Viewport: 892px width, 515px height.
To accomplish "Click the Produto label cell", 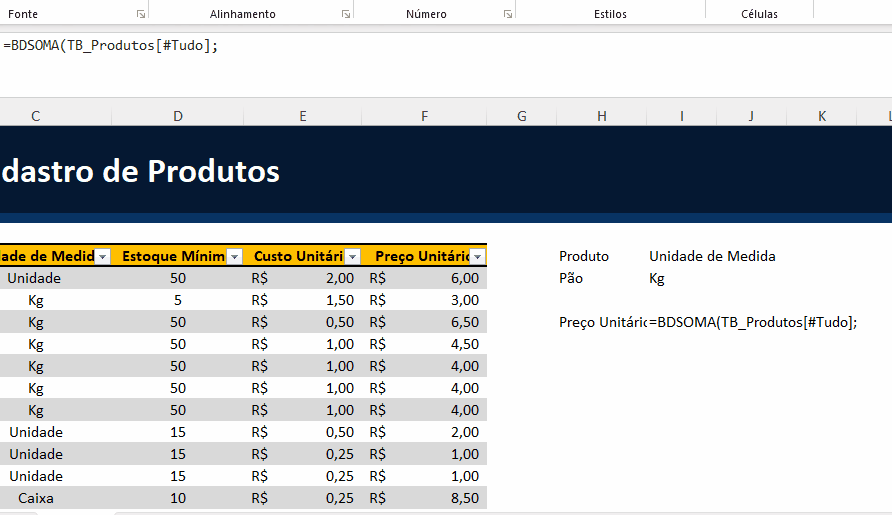I will click(x=584, y=256).
